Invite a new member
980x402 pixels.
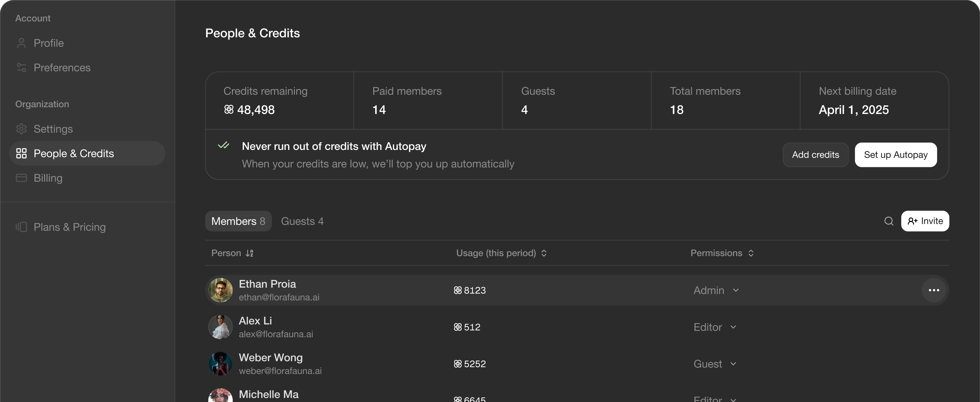click(925, 221)
